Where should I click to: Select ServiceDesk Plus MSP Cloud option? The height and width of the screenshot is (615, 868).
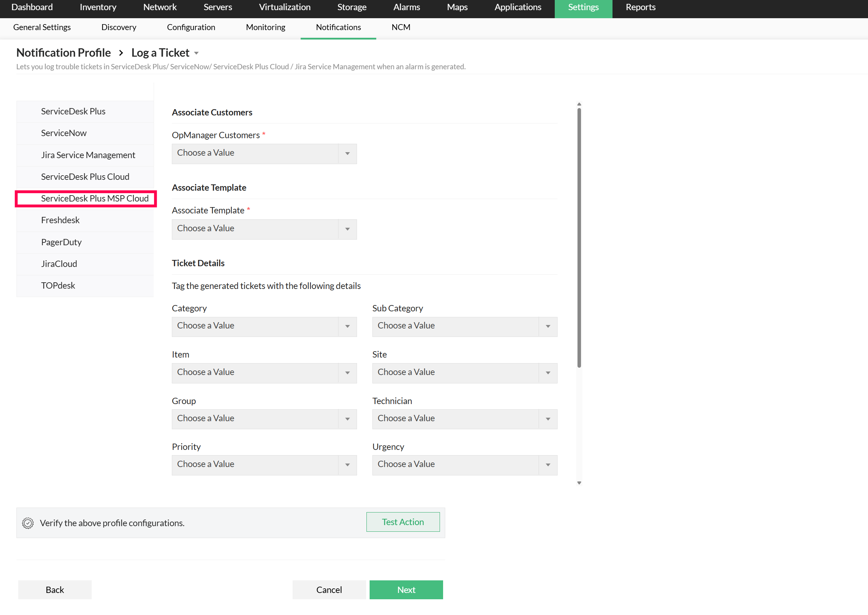pyautogui.click(x=86, y=198)
